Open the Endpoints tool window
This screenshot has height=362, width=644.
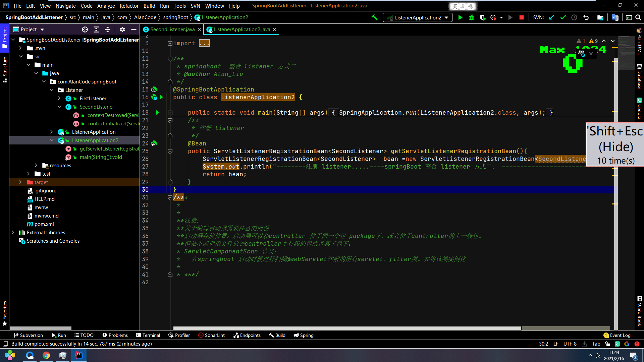[247, 335]
